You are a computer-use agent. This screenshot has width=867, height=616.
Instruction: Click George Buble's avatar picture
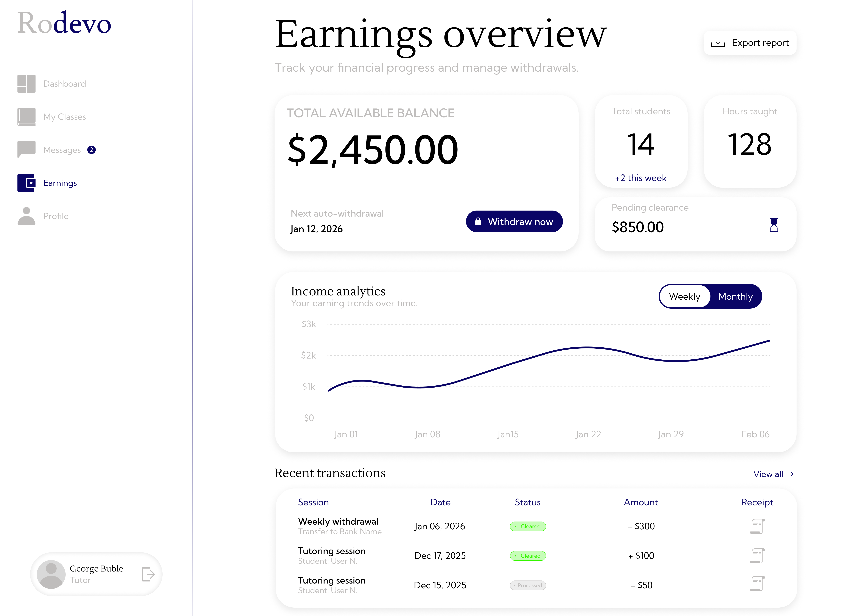[x=51, y=574]
